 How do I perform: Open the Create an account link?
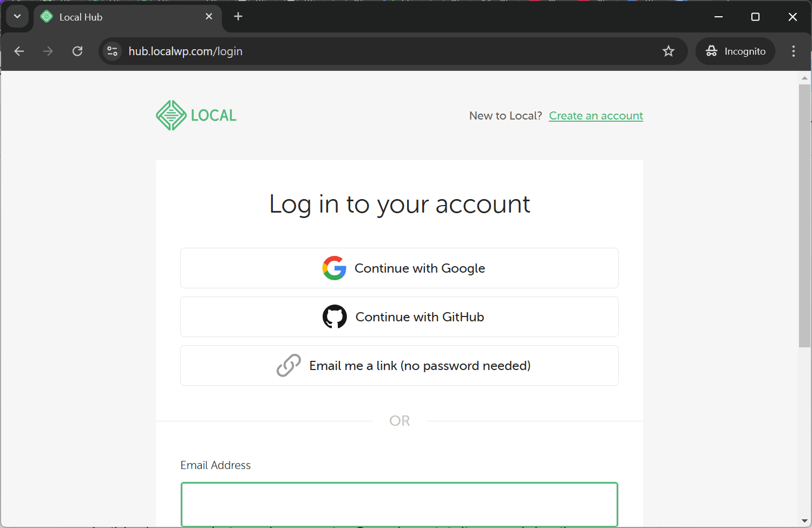pos(596,116)
